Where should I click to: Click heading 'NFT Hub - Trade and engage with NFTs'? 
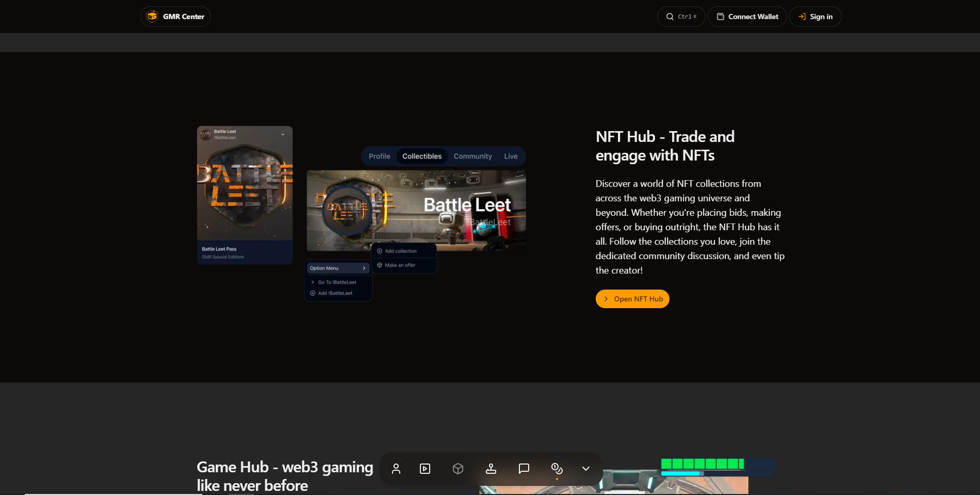(x=665, y=146)
